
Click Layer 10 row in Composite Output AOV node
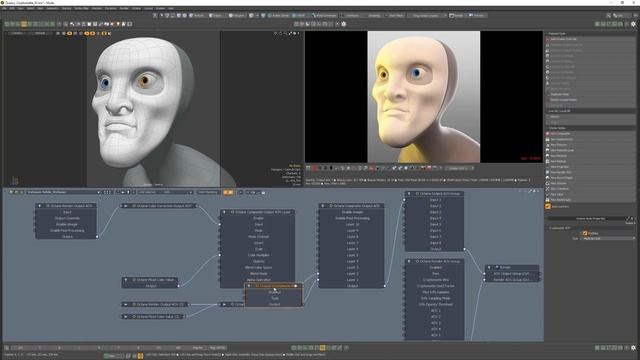coord(352,224)
